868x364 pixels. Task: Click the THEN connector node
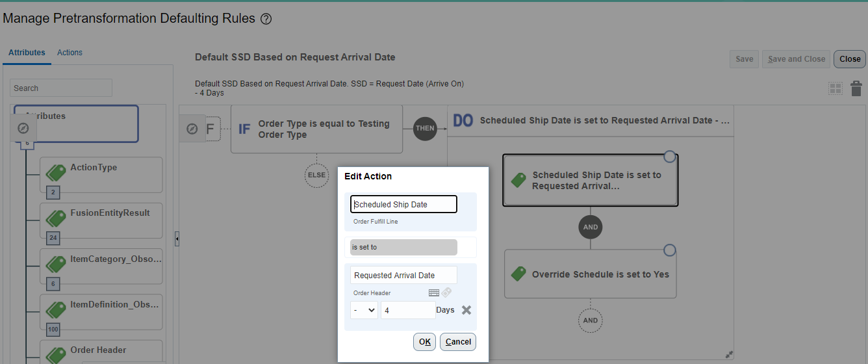pyautogui.click(x=425, y=128)
